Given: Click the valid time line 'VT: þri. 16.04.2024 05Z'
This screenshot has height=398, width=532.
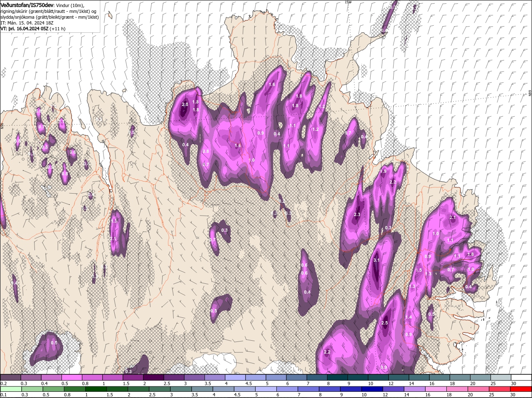Looking at the screenshot, I should click(x=25, y=29).
